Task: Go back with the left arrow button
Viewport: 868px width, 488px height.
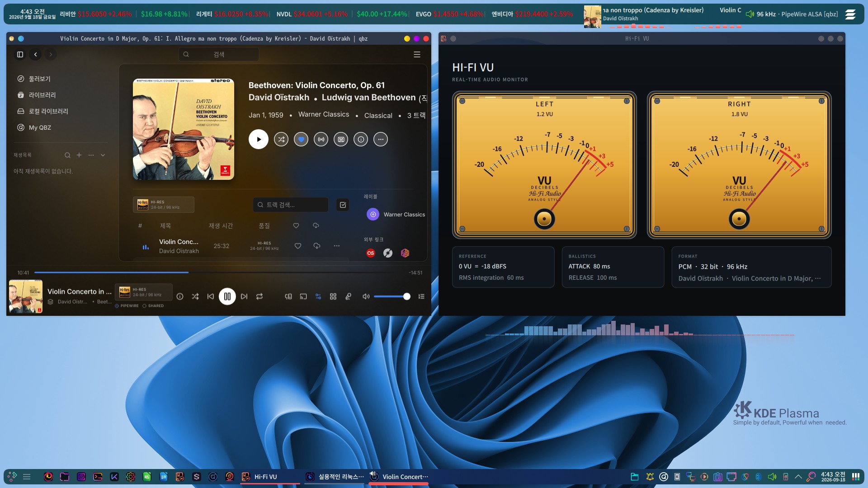Action: click(35, 54)
